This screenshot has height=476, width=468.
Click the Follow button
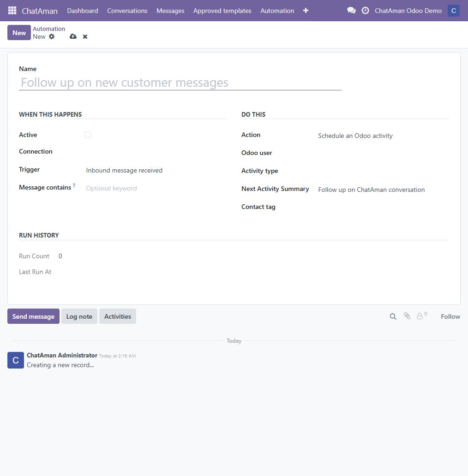[450, 316]
